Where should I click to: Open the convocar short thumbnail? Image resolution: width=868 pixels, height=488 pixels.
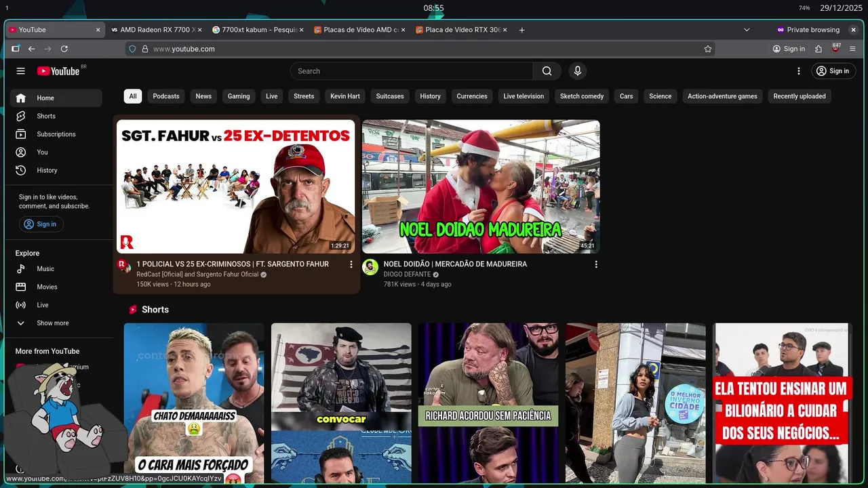pos(341,403)
